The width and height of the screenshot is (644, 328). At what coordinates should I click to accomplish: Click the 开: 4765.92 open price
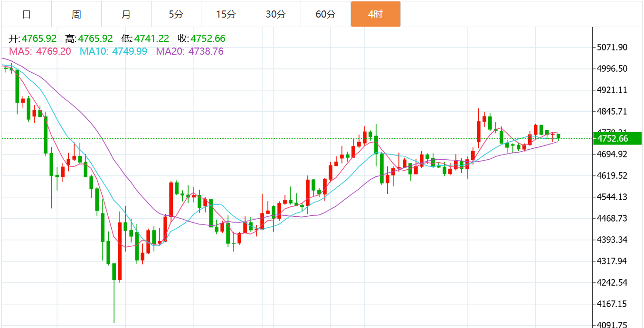point(33,39)
